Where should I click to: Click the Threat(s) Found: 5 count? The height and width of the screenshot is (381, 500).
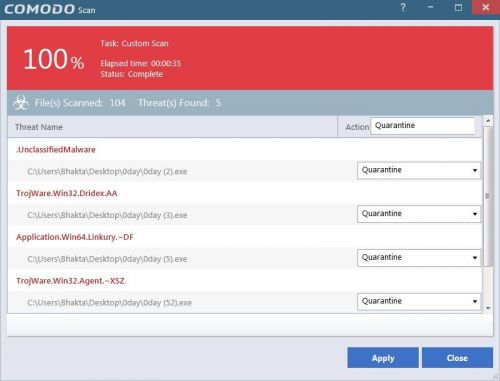pyautogui.click(x=179, y=103)
